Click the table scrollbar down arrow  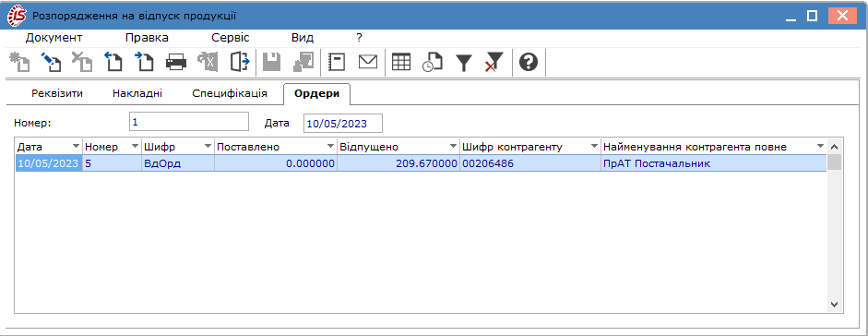pos(835,305)
